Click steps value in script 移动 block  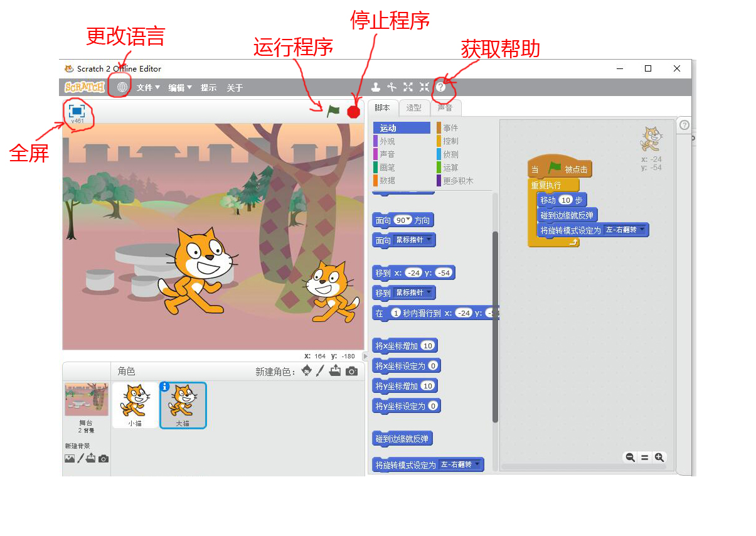point(566,200)
